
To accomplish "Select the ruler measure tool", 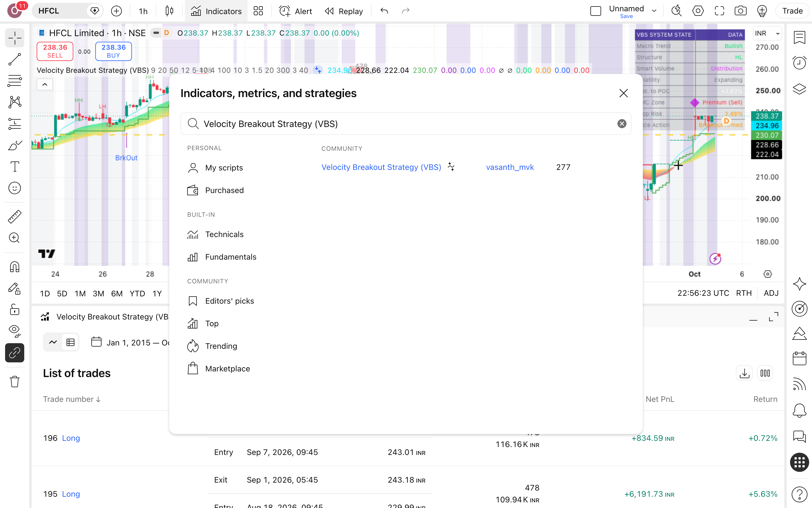I will click(x=14, y=217).
